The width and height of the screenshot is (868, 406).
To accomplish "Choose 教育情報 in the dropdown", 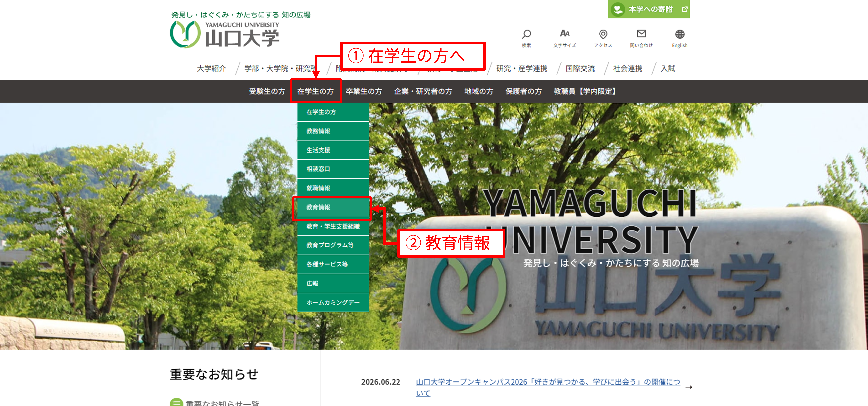I will 333,207.
